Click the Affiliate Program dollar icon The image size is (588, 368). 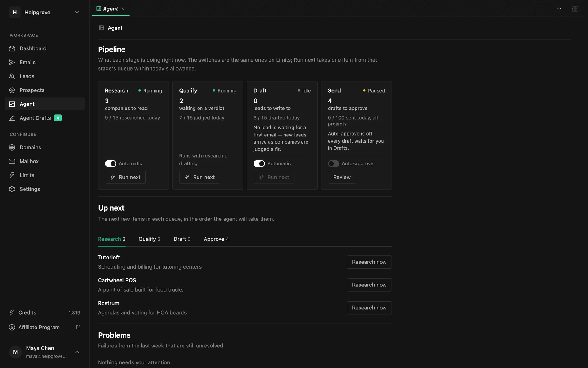[x=12, y=327]
